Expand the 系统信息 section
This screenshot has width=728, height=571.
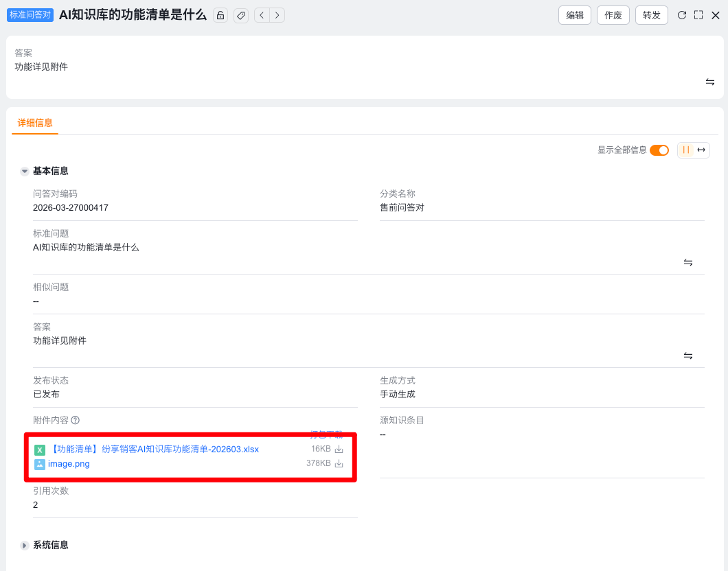tap(25, 546)
